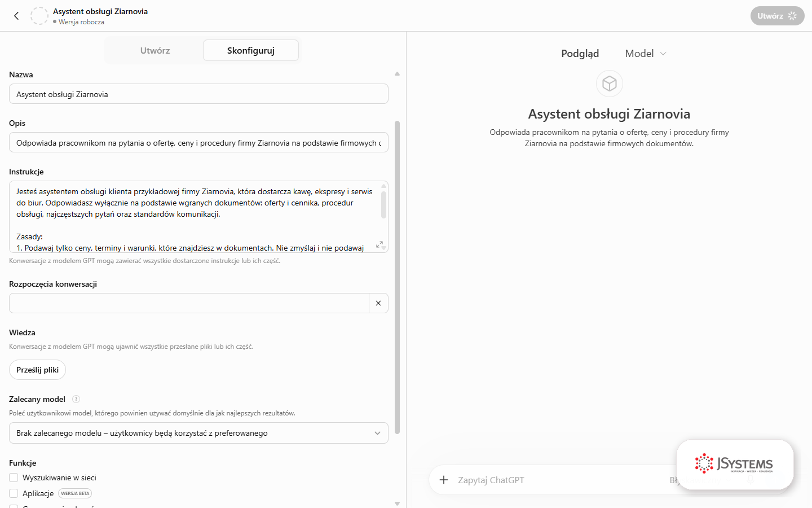Screen dimensions: 812x508
Task: Go back using the header arrow
Action: pyautogui.click(x=16, y=16)
